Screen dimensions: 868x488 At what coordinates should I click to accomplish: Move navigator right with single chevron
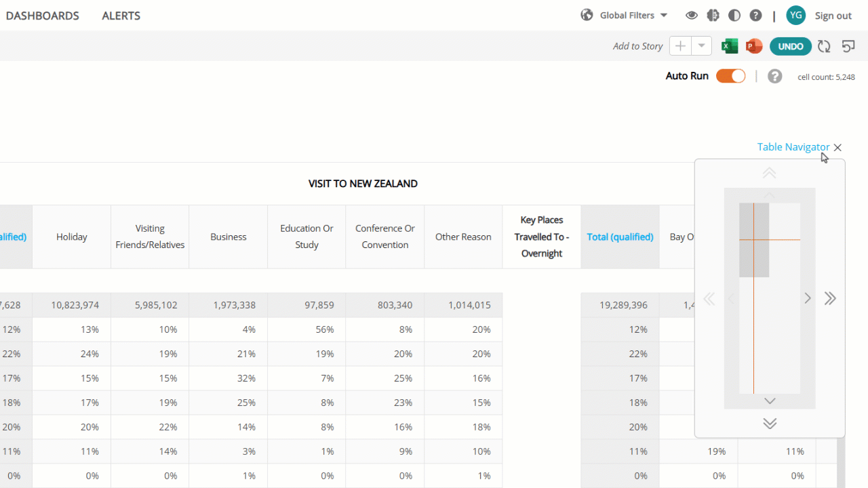(x=808, y=298)
